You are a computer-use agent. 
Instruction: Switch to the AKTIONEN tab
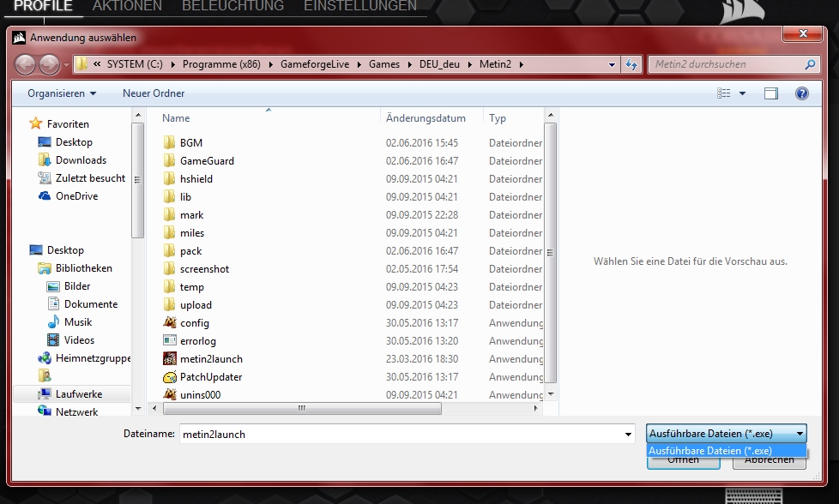tap(127, 6)
